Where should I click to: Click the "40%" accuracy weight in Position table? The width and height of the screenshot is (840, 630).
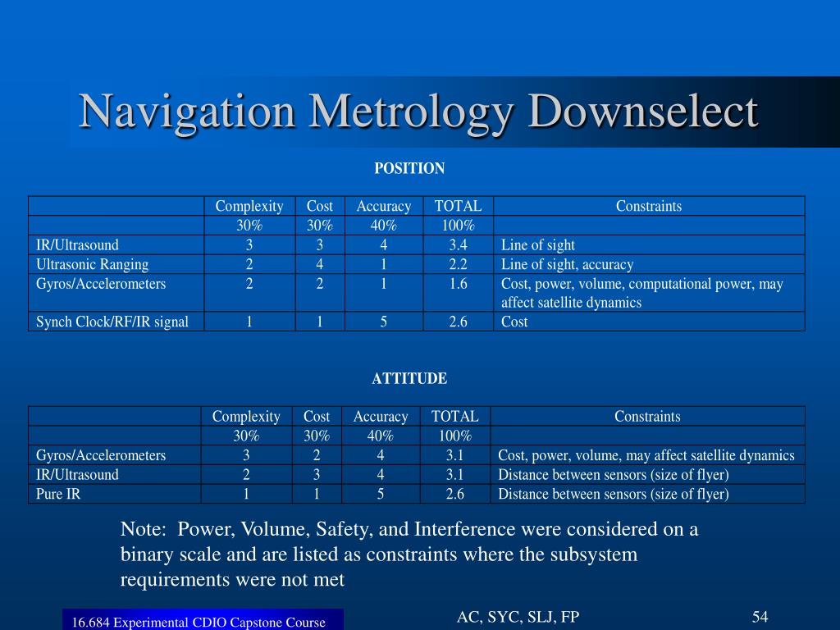[x=384, y=226]
